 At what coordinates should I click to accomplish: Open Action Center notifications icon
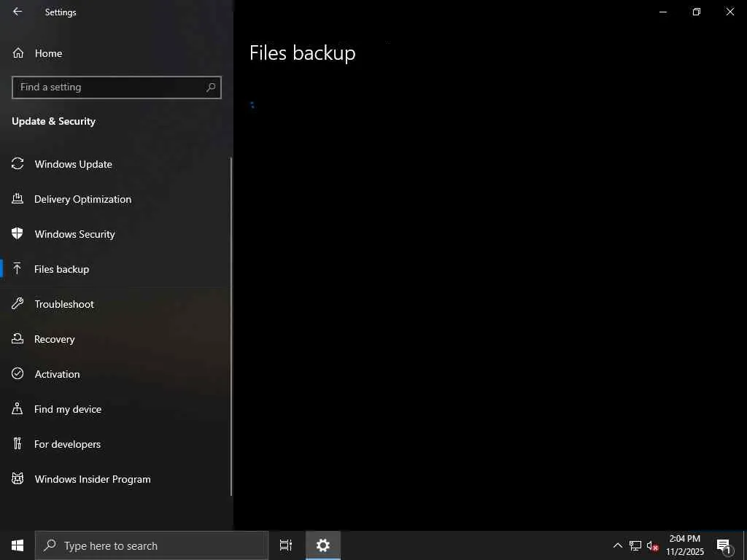724,545
